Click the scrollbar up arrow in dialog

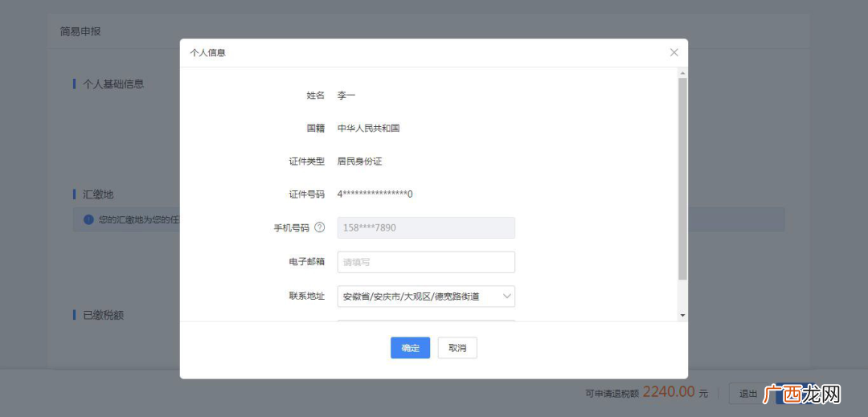tap(682, 73)
